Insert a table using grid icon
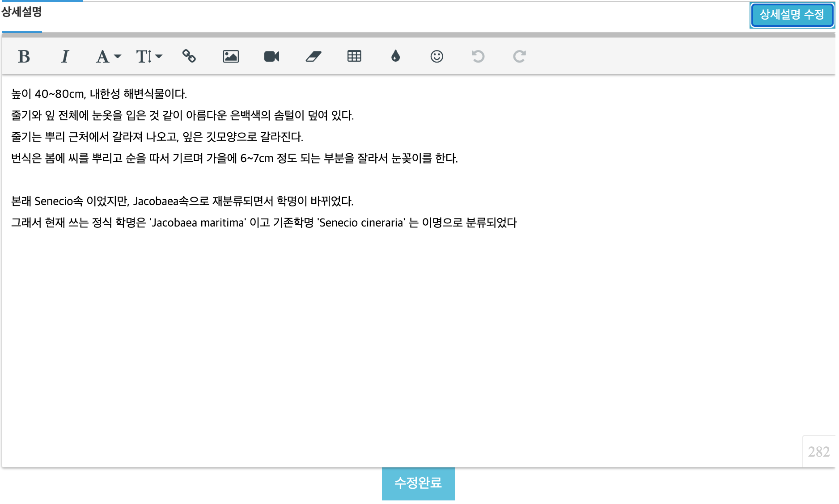Screen dimensions: 839x504 (x=354, y=56)
